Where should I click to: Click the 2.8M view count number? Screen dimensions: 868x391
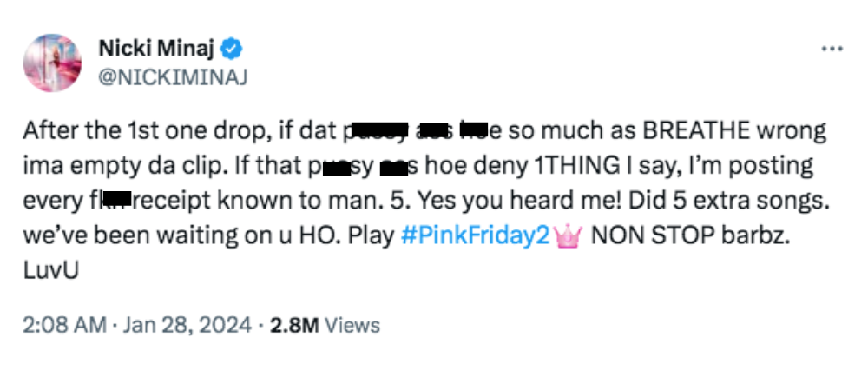[x=294, y=325]
